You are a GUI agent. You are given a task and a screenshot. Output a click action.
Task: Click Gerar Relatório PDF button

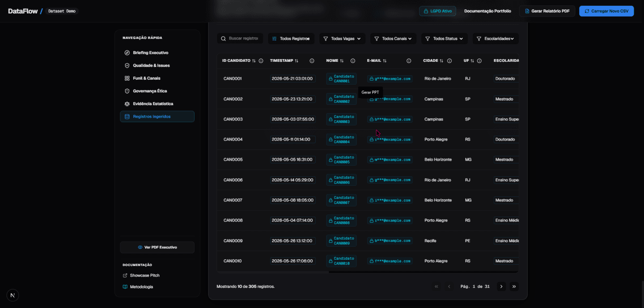pos(547,11)
